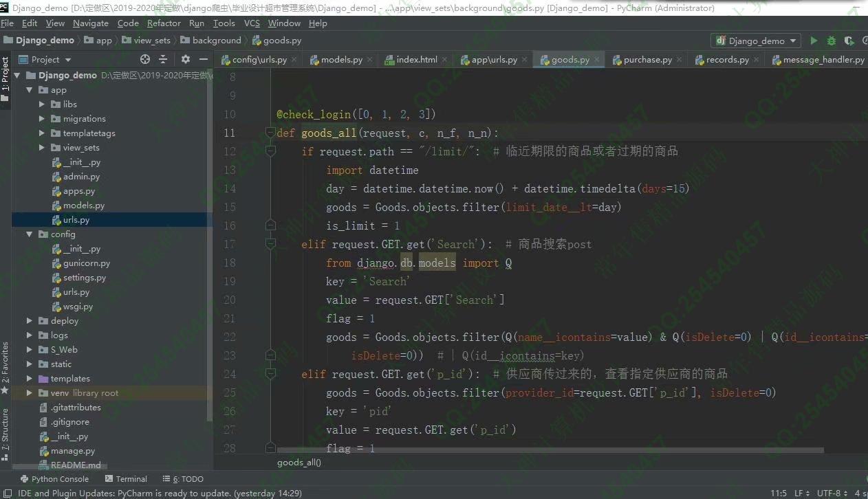Locate current file via crosshair icon
The image size is (868, 499).
(144, 59)
